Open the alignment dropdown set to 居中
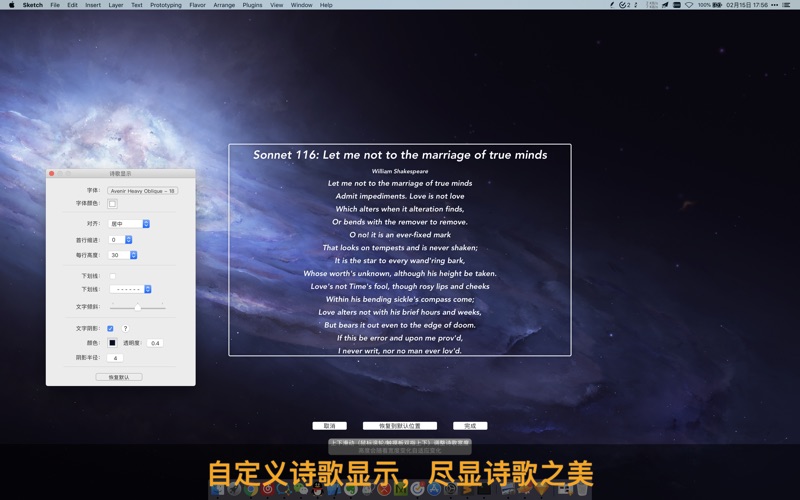 point(129,223)
